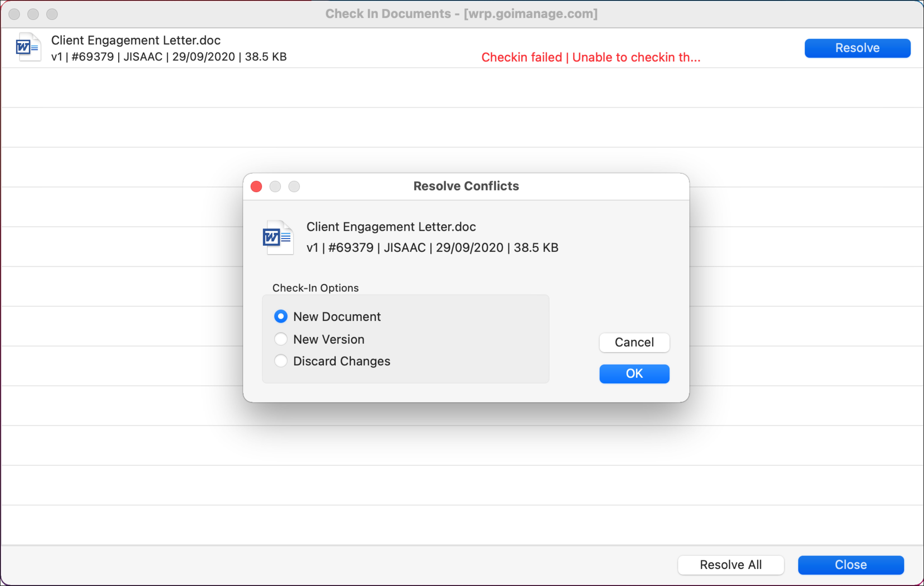The width and height of the screenshot is (924, 586).
Task: Click the Word icon in the check-in list
Action: point(28,47)
